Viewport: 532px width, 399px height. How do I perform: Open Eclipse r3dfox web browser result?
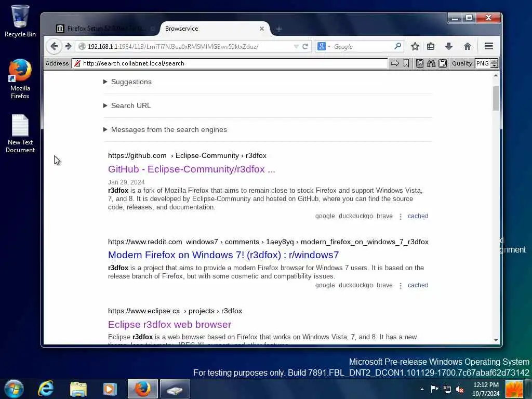click(170, 324)
